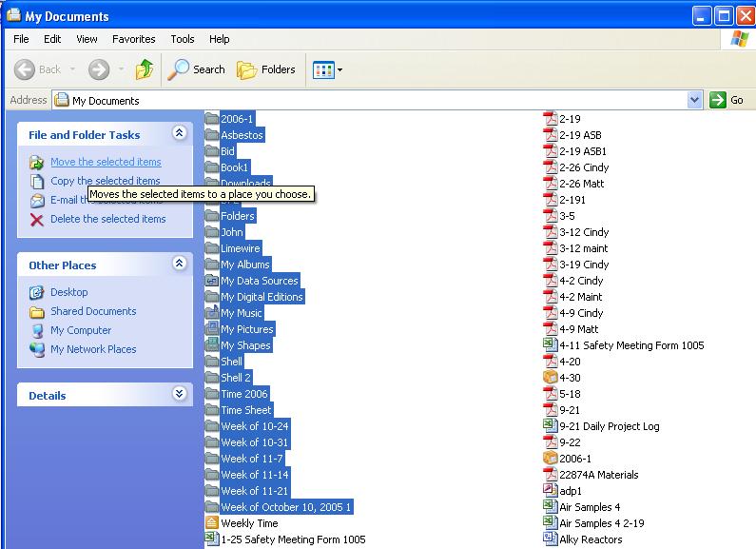Open the Back history dropdown arrow

pos(73,69)
